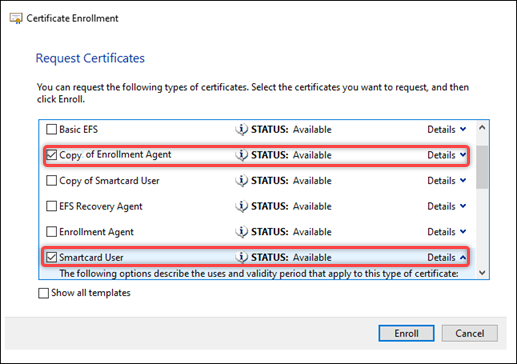Select the plain 'Enrollment Agent' template name

(x=96, y=232)
